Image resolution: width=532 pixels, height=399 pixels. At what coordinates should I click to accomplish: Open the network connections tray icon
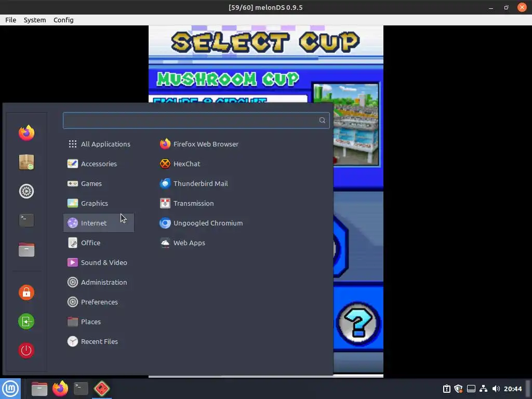[484, 389]
